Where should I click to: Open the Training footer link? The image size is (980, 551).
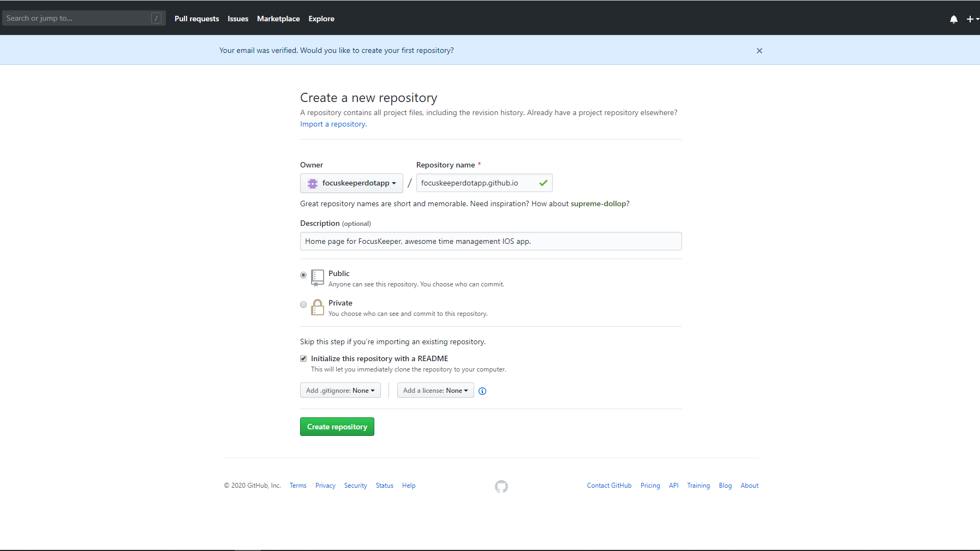(x=698, y=486)
